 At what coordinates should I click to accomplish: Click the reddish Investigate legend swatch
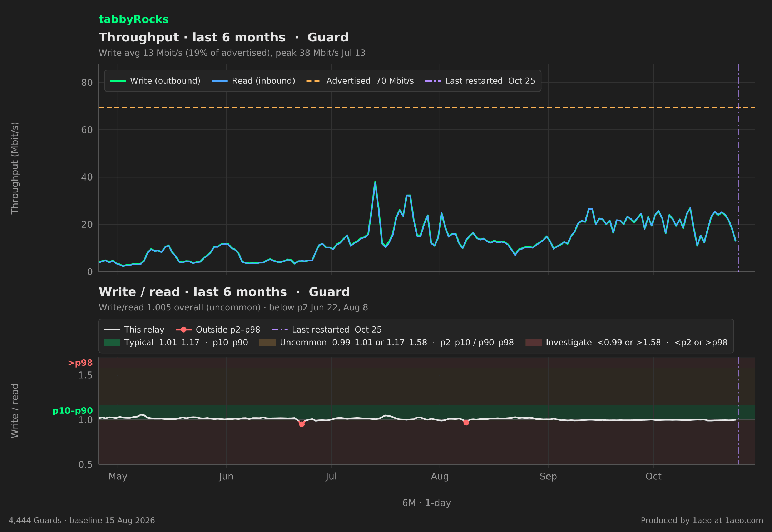(x=534, y=343)
